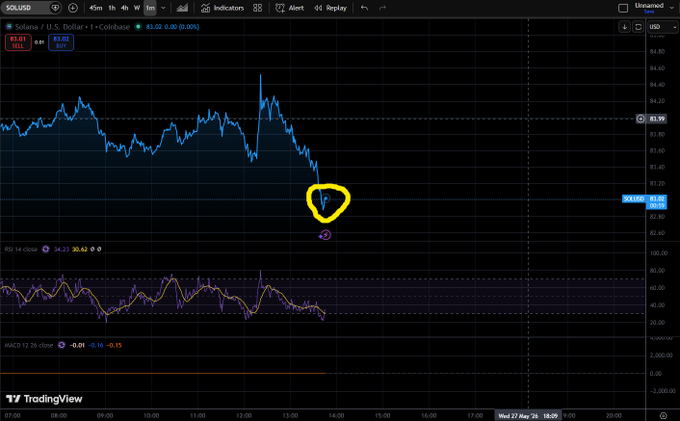This screenshot has width=680, height=421.
Task: Open the USD currency dropdown
Action: (x=662, y=27)
